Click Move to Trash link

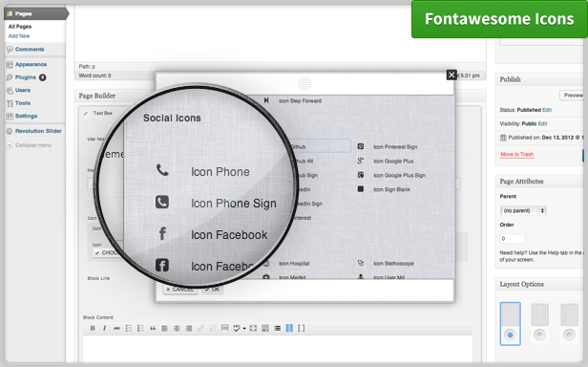point(516,155)
